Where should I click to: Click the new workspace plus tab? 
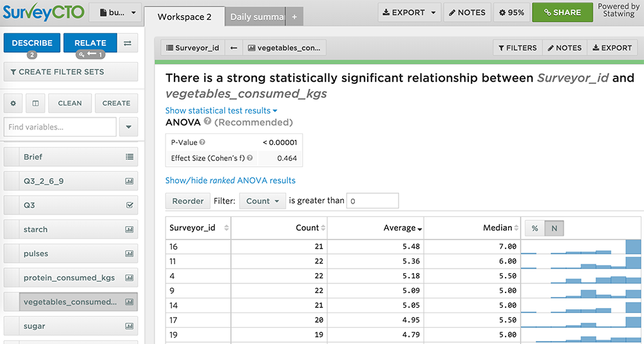(x=294, y=17)
